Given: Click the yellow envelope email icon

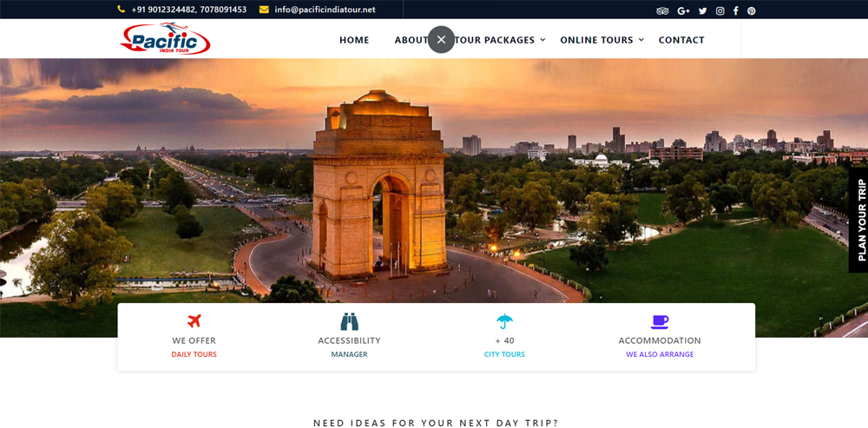Looking at the screenshot, I should click(x=264, y=10).
